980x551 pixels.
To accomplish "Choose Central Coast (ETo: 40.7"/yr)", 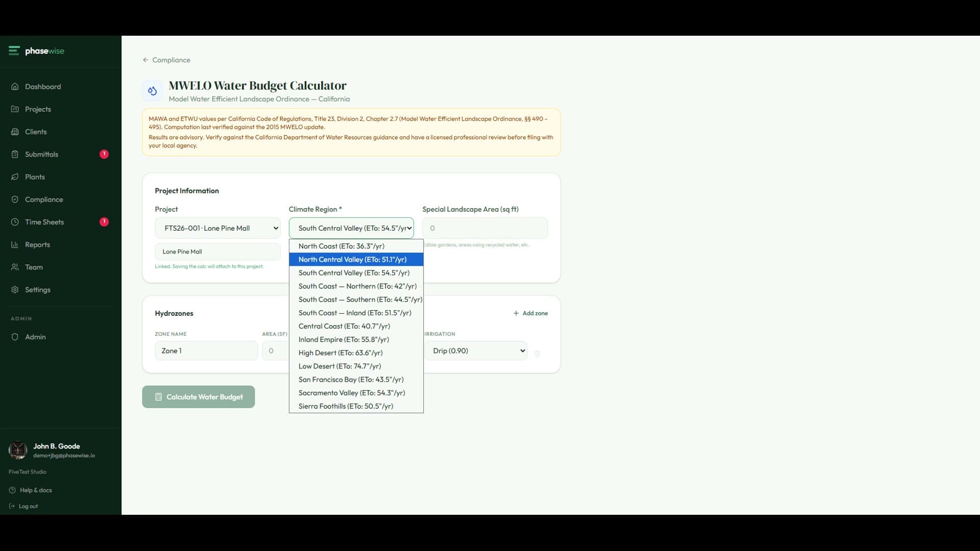I will coord(356,326).
